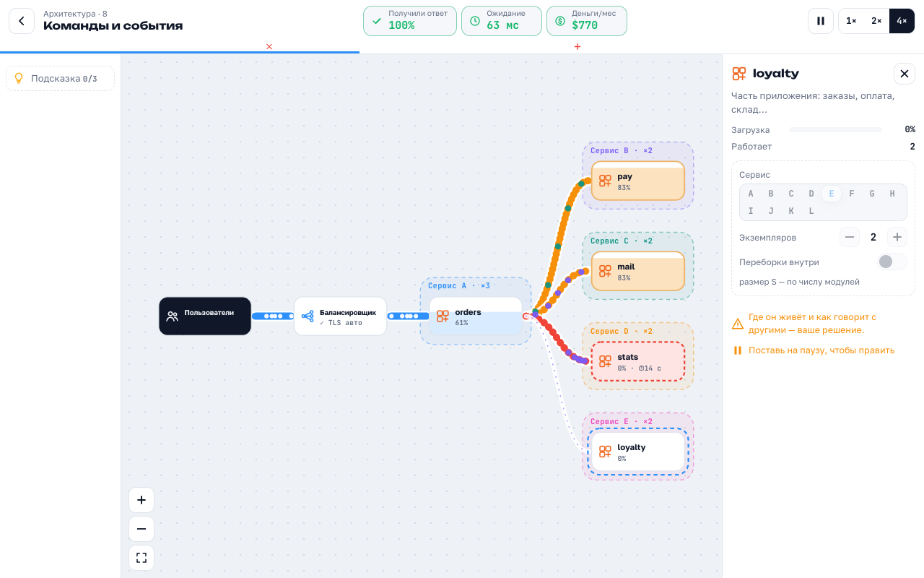Click the pay module icon
This screenshot has height=578, width=924.
click(x=605, y=181)
